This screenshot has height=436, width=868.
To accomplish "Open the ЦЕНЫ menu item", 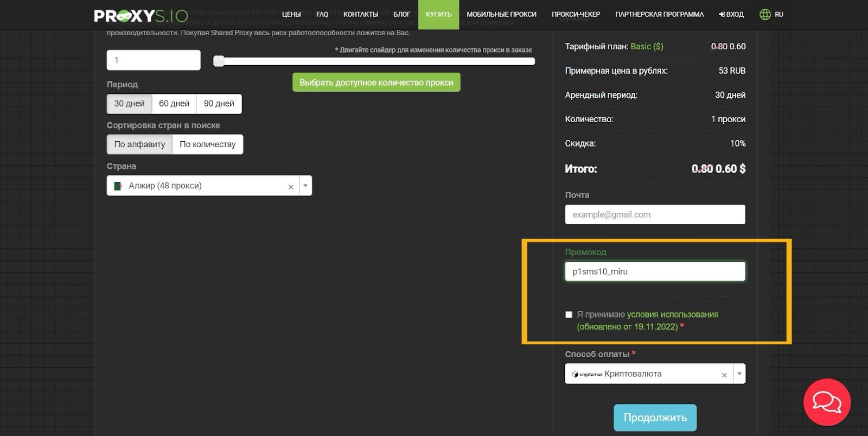I will pos(291,15).
